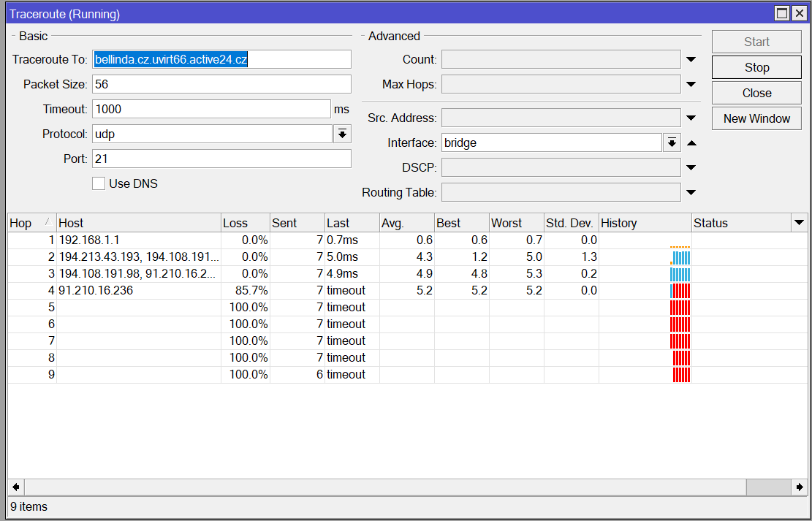Open the Protocol selector arrow icon
812x521 pixels.
click(341, 134)
